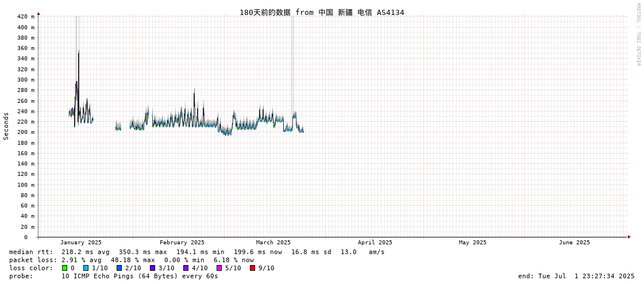Click the packet loss label

pyautogui.click(x=33, y=260)
